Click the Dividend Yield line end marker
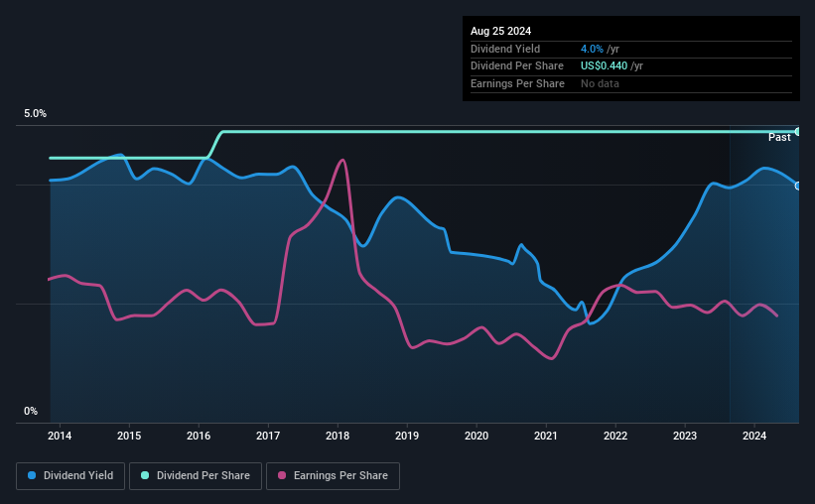815x504 pixels. [798, 186]
